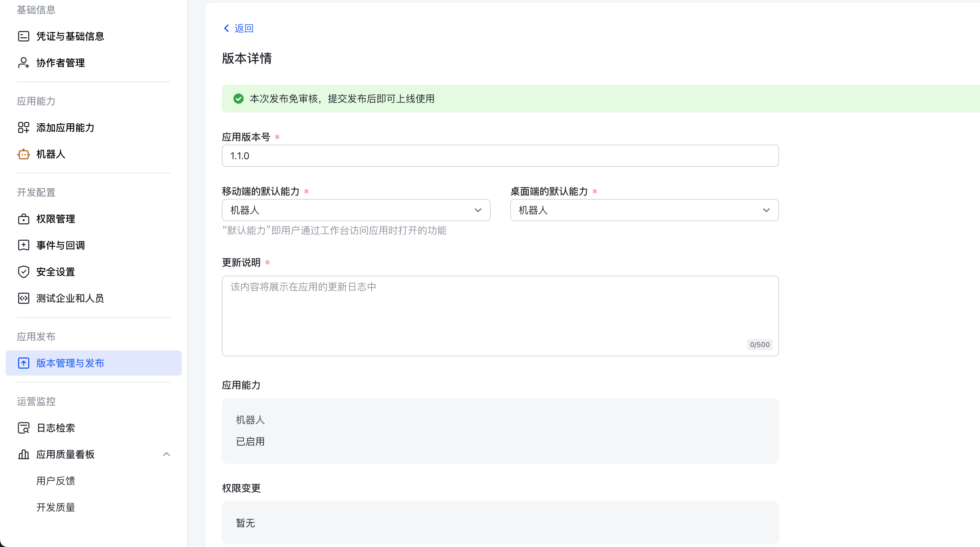Viewport: 980px width, 547px height.
Task: Open 版本管理与发布 menu item
Action: pos(70,363)
